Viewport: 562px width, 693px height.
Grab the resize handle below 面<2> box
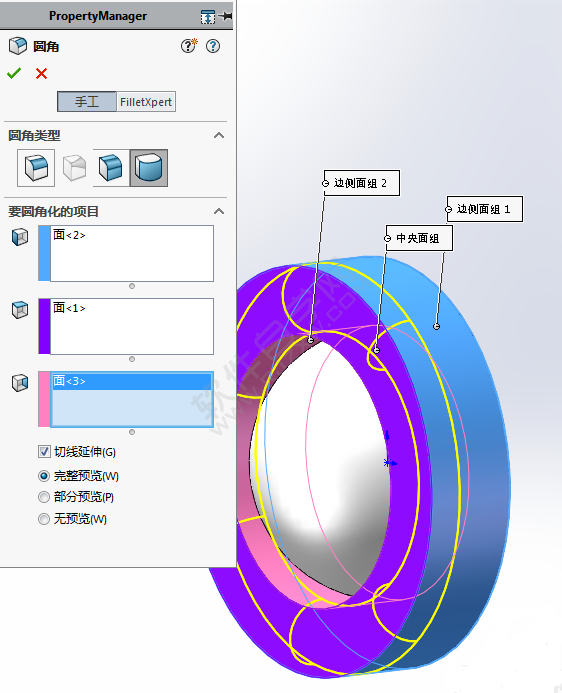[132, 286]
